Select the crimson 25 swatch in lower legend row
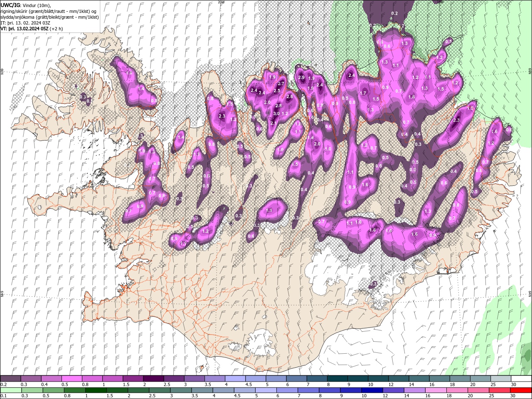 (500, 390)
